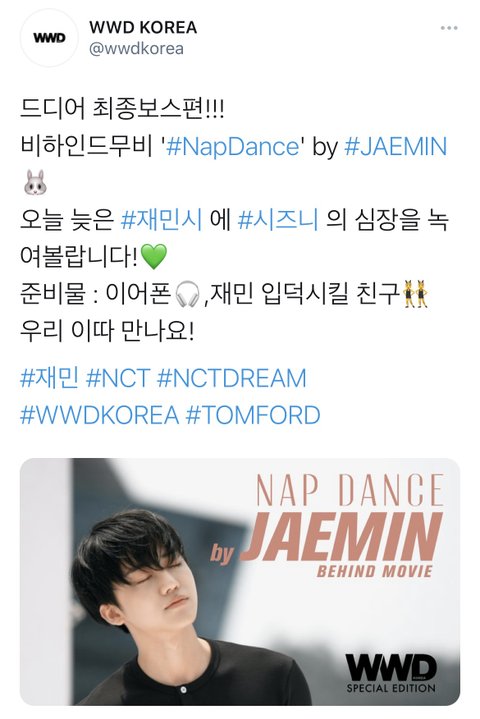Open the #재민 hashtag
This screenshot has width=480, height=719.
coord(49,378)
